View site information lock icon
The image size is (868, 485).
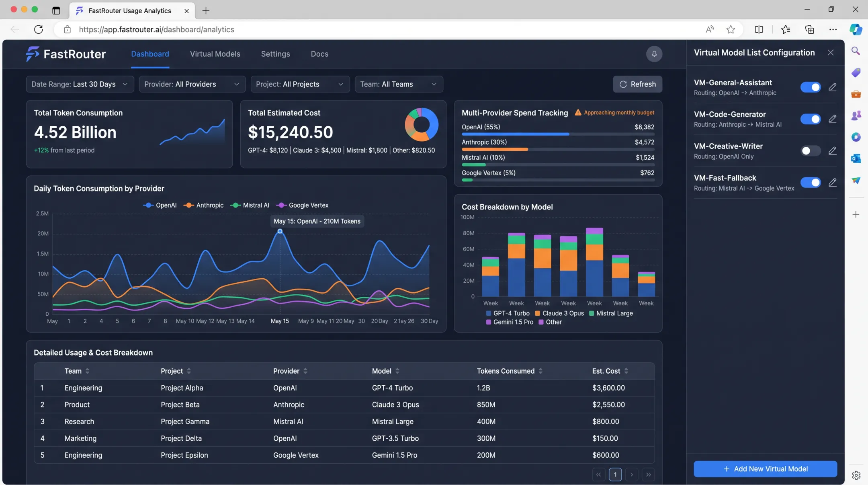tap(67, 29)
